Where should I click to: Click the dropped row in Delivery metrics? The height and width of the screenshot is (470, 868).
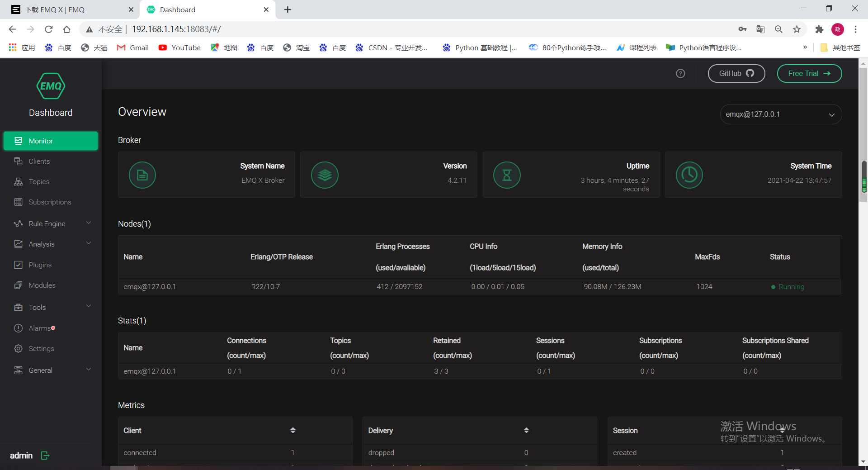[480, 453]
